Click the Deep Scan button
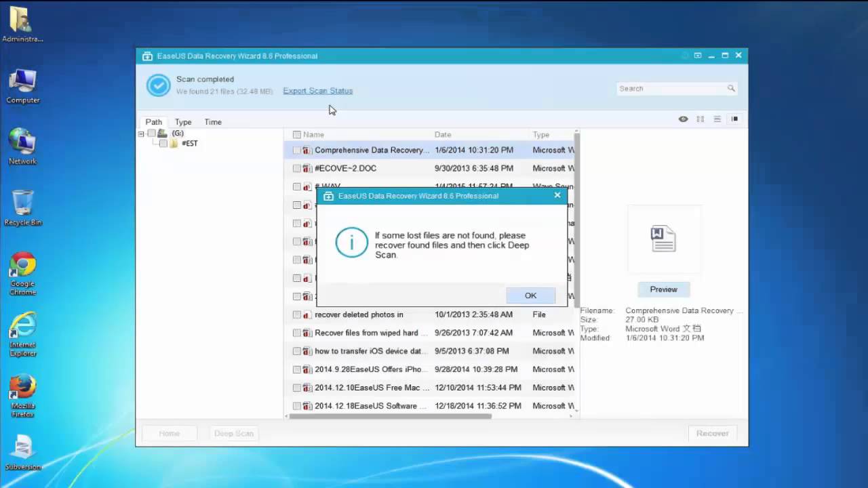868x488 pixels. point(234,433)
